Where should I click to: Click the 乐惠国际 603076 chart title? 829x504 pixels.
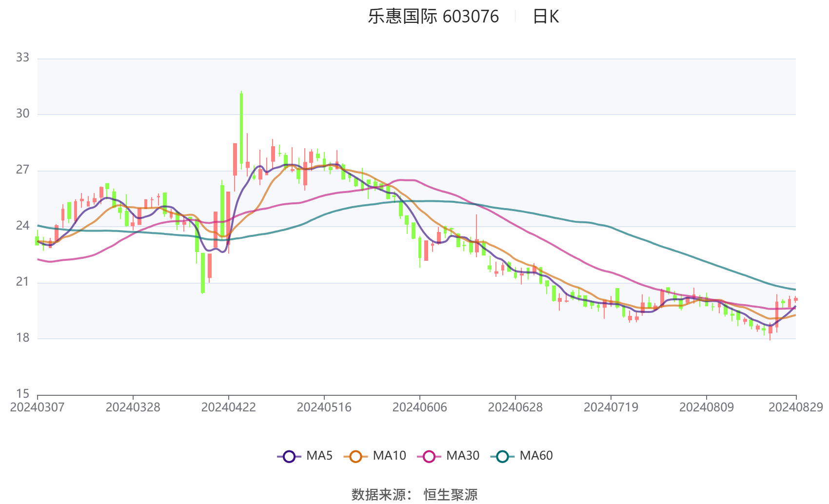point(433,17)
